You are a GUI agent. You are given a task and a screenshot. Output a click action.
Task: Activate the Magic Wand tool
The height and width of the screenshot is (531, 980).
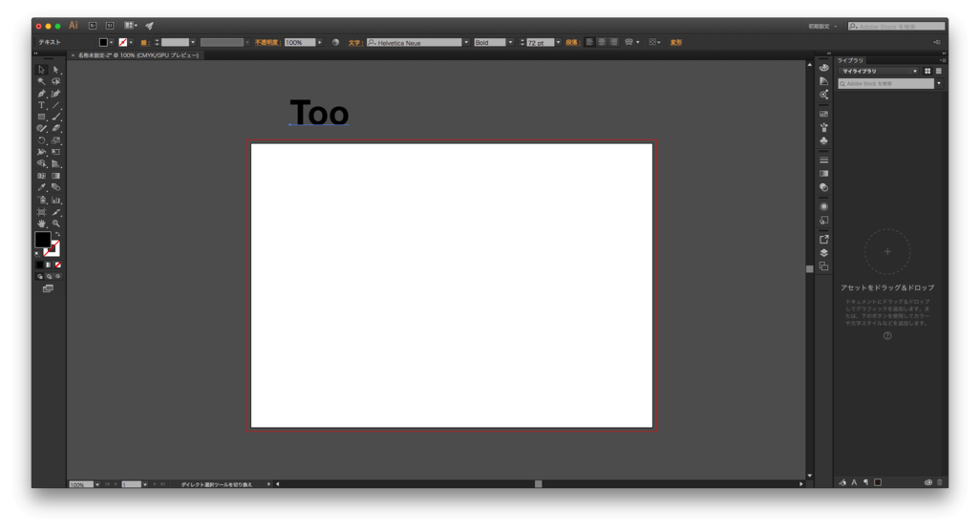pyautogui.click(x=41, y=81)
